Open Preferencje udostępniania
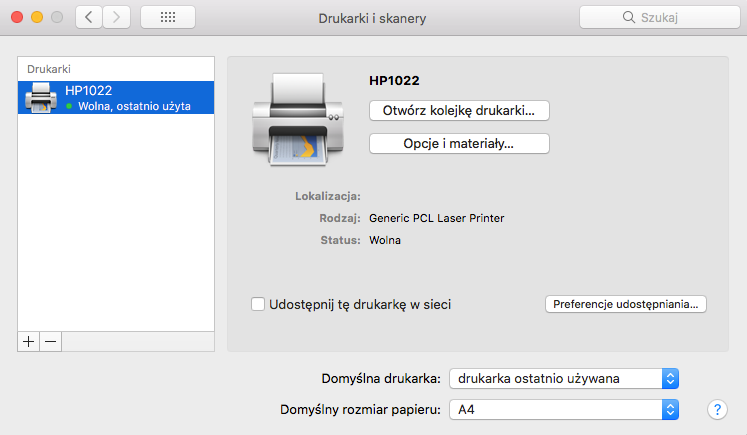The width and height of the screenshot is (747, 435). 626,304
